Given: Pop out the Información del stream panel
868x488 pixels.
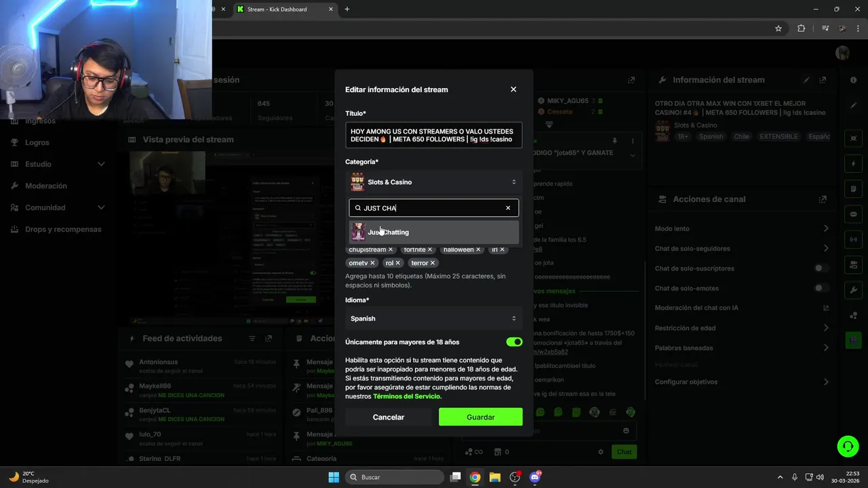Looking at the screenshot, I should click(x=823, y=80).
